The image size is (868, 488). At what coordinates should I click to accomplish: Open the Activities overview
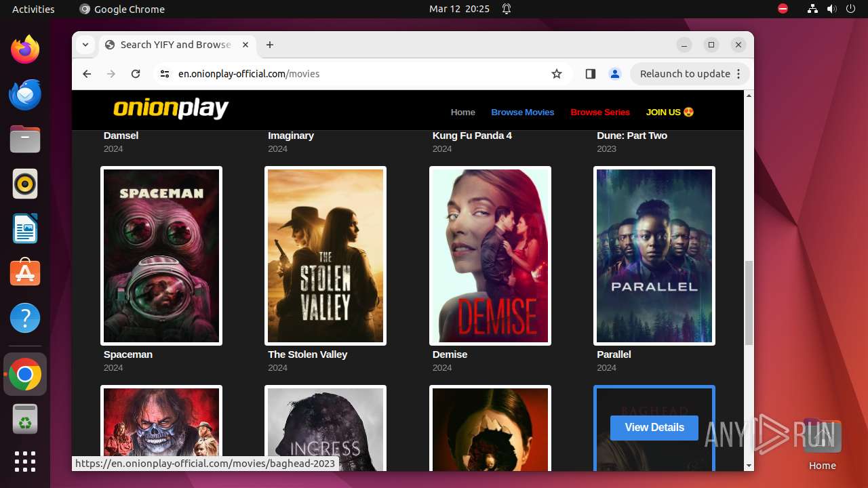point(33,9)
